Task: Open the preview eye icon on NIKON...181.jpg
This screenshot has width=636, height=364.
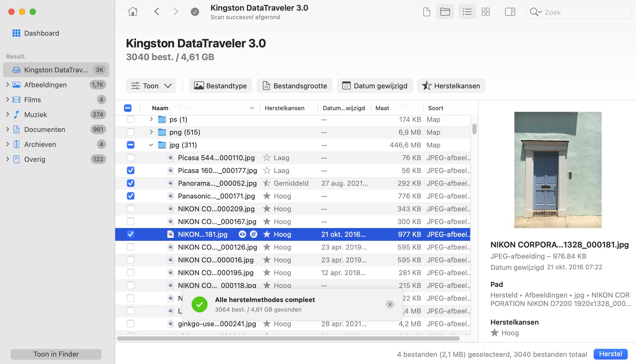Action: pyautogui.click(x=242, y=234)
